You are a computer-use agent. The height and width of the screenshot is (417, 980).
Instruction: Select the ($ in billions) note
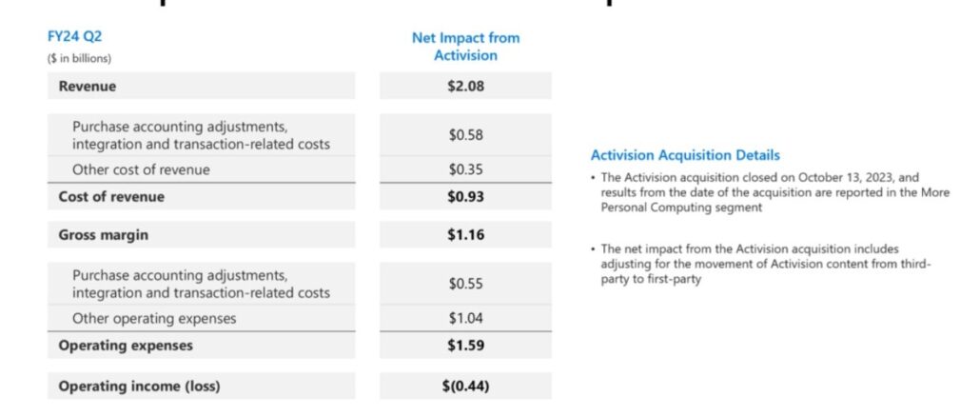coord(79,59)
